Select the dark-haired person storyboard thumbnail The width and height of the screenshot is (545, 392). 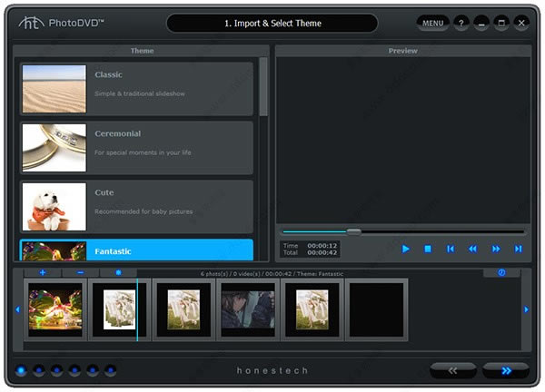pyautogui.click(x=248, y=309)
